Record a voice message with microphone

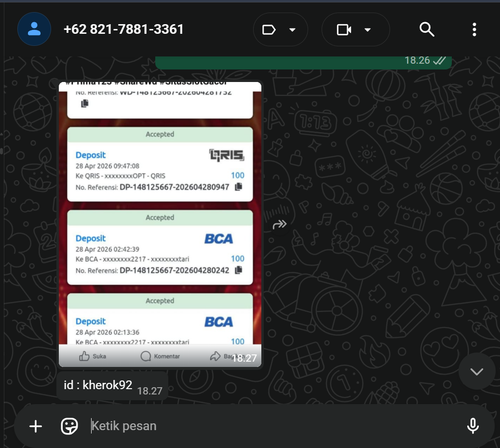(473, 426)
